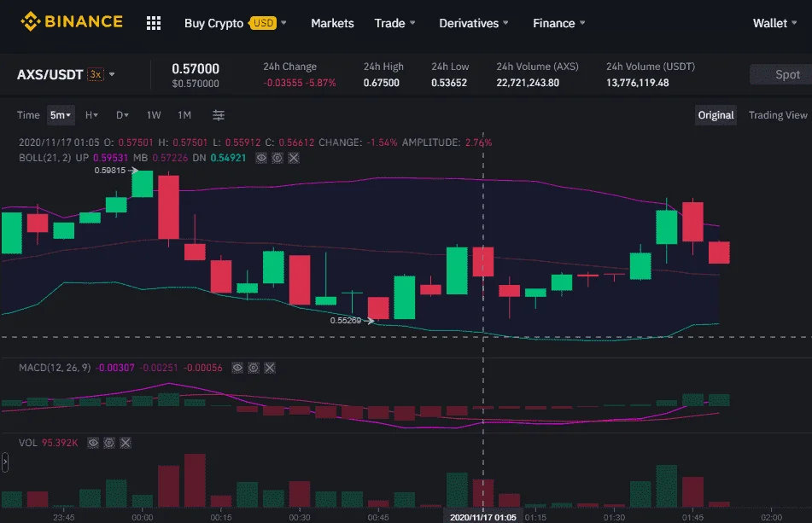
Task: Open the D daily interval dropdown
Action: tap(122, 115)
